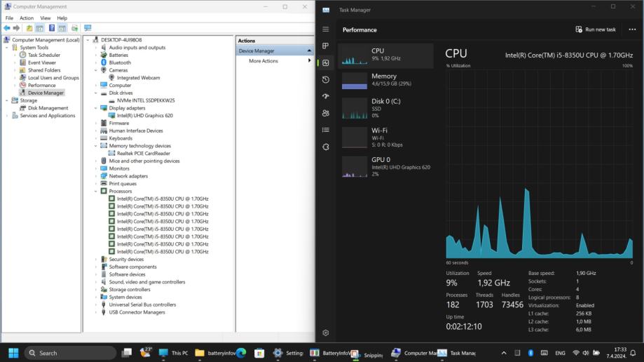
Task: Select the Memory performance entry
Action: (x=385, y=81)
